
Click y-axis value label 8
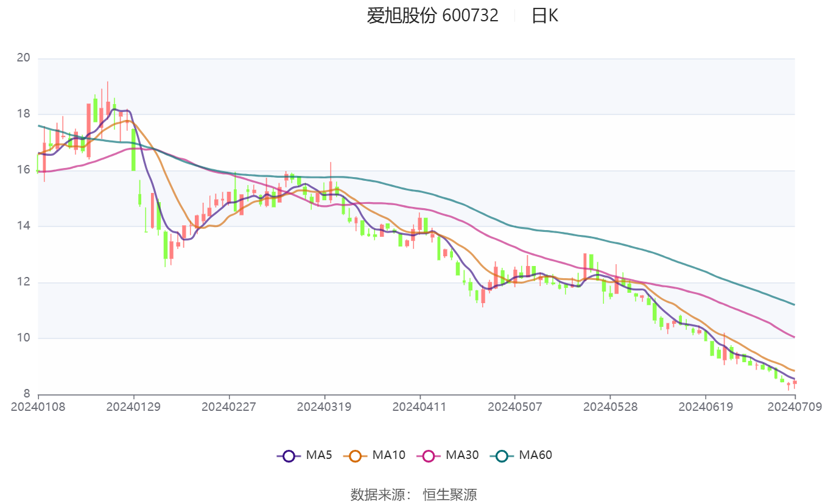pos(27,394)
